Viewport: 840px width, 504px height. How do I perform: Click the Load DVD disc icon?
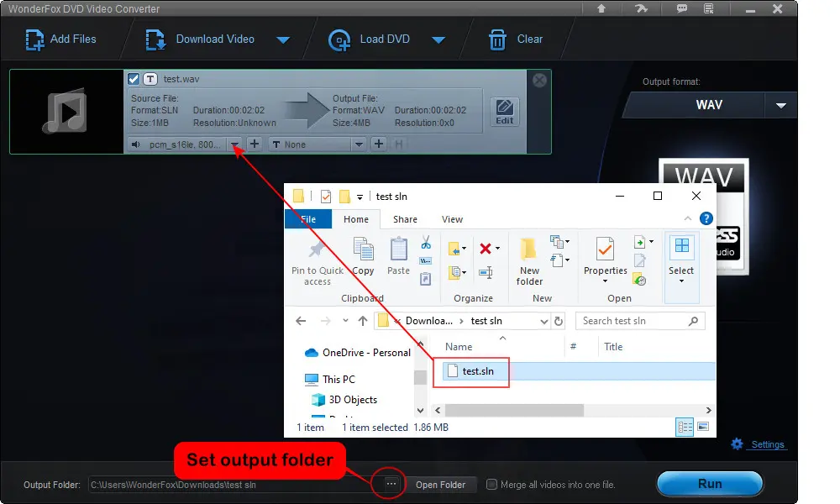pyautogui.click(x=339, y=40)
